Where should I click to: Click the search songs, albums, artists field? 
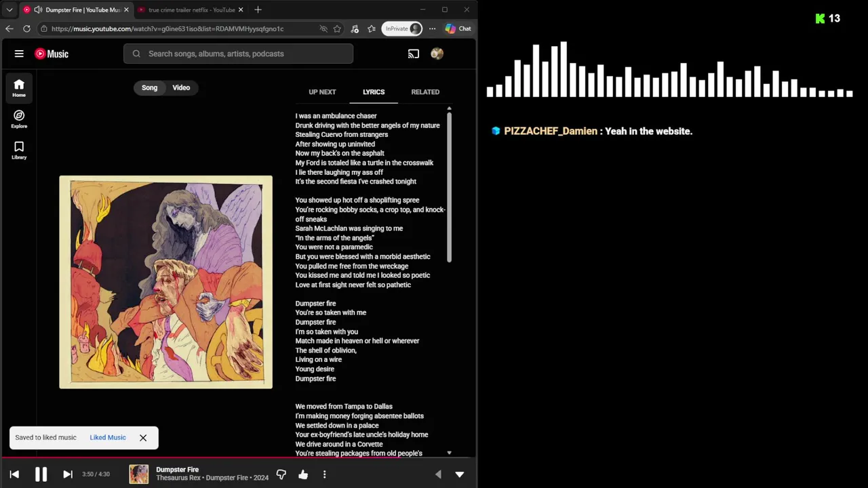(x=238, y=54)
